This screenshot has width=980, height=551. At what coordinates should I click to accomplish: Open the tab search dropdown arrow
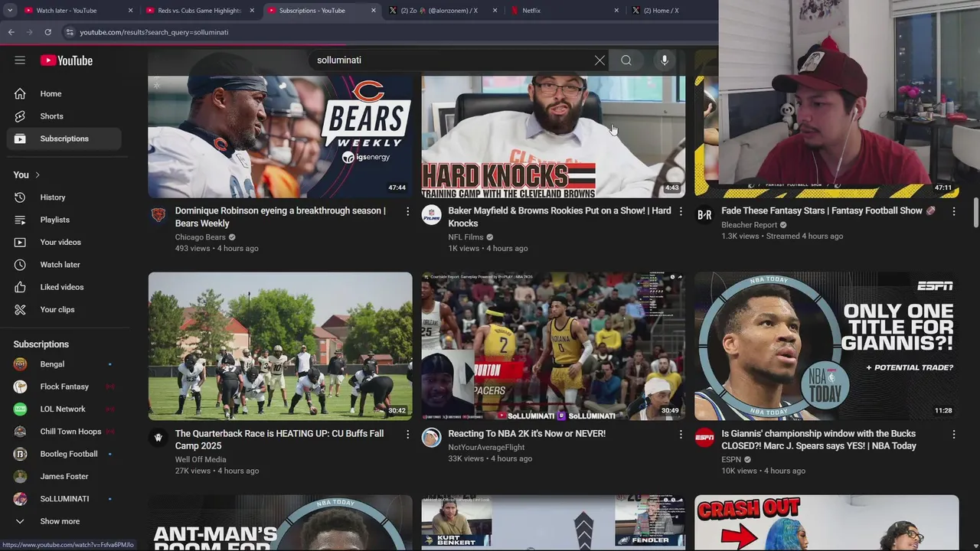tap(10, 11)
